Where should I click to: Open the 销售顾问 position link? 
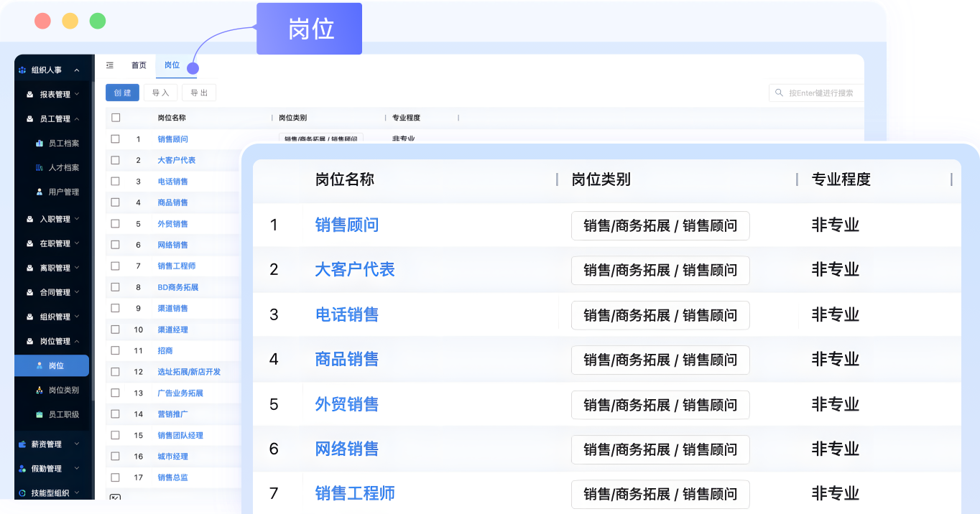coord(172,139)
